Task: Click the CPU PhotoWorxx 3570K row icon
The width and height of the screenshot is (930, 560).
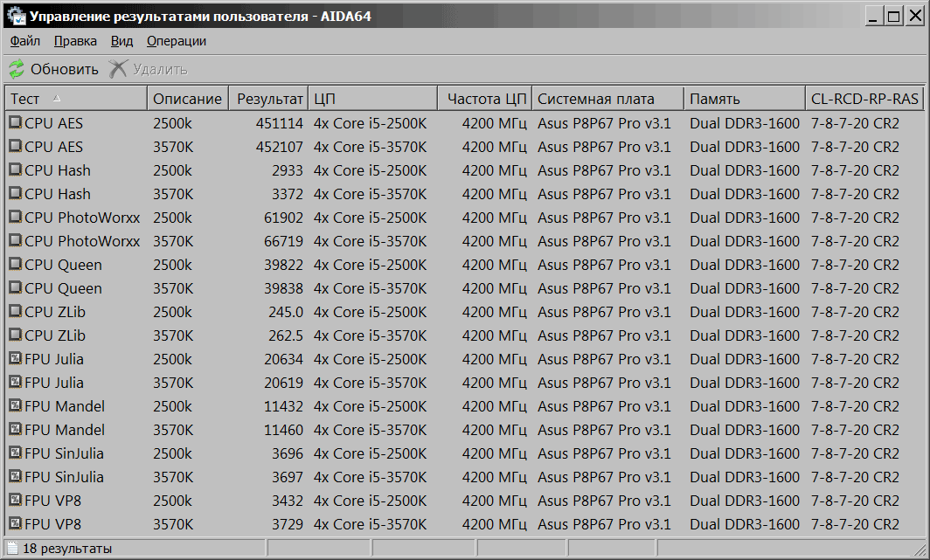Action: click(x=15, y=241)
